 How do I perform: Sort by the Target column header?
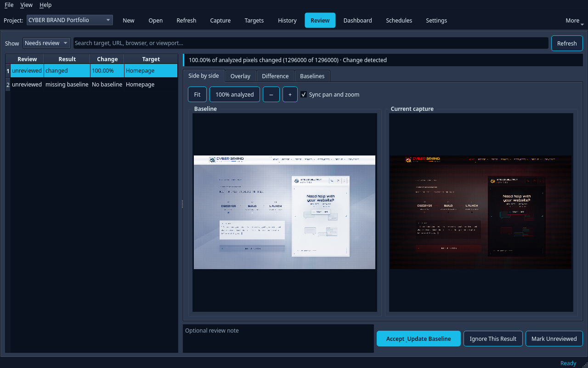coord(151,59)
